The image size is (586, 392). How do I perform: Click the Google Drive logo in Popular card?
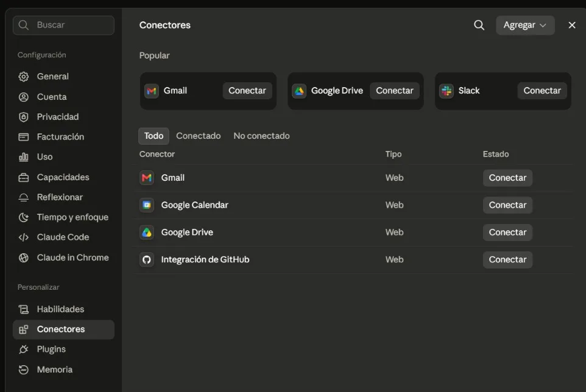pos(299,91)
